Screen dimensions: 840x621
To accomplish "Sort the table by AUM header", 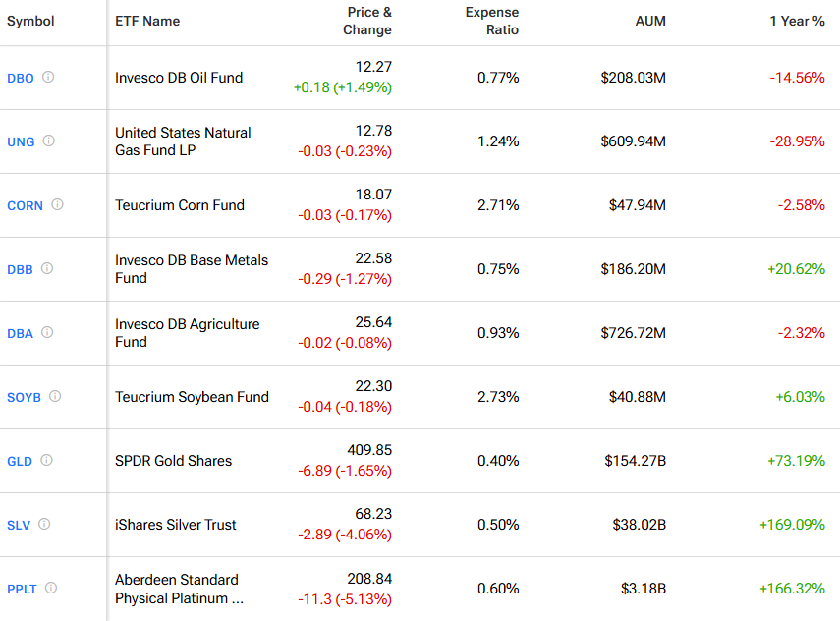I will tap(650, 22).
